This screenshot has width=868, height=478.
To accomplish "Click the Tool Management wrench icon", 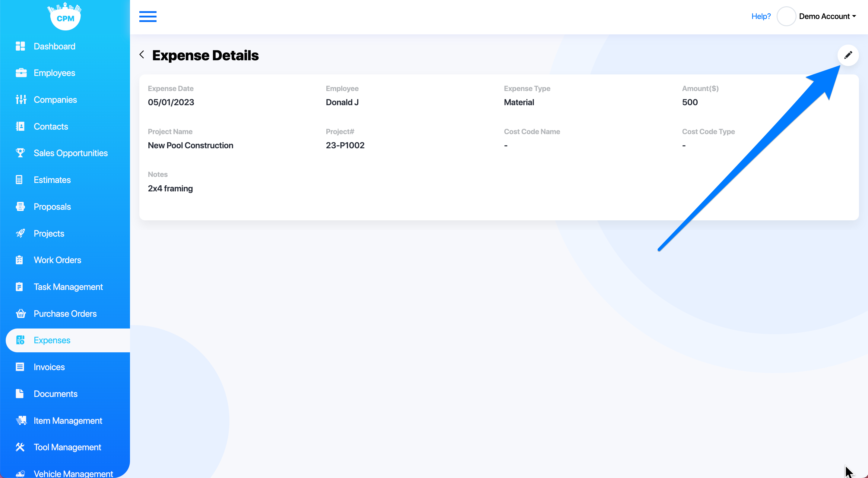I will 20,447.
